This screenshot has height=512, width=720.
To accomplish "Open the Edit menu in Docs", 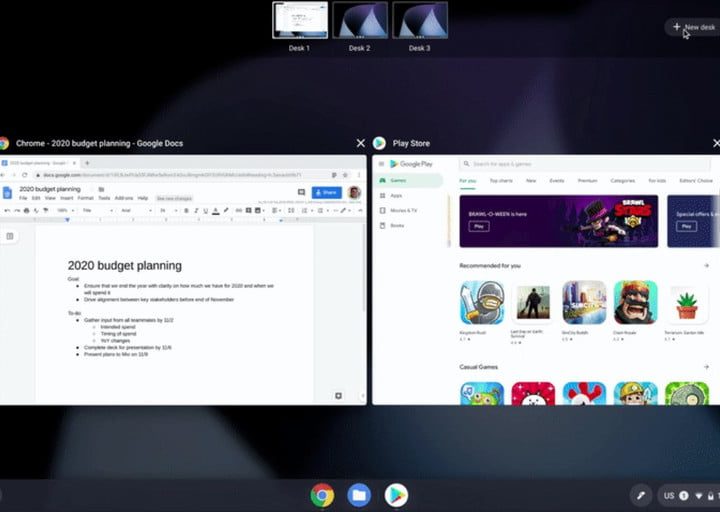I will pos(36,198).
